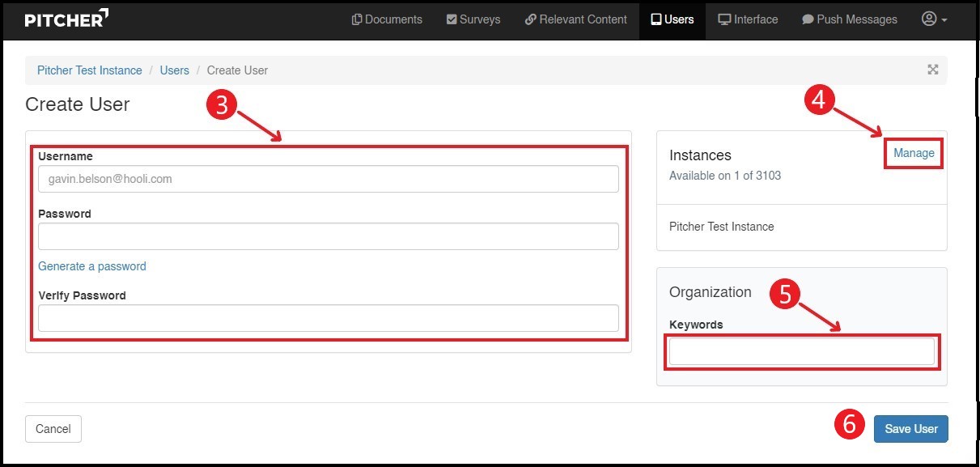This screenshot has width=980, height=467.
Task: Click the Save User button
Action: click(x=911, y=429)
